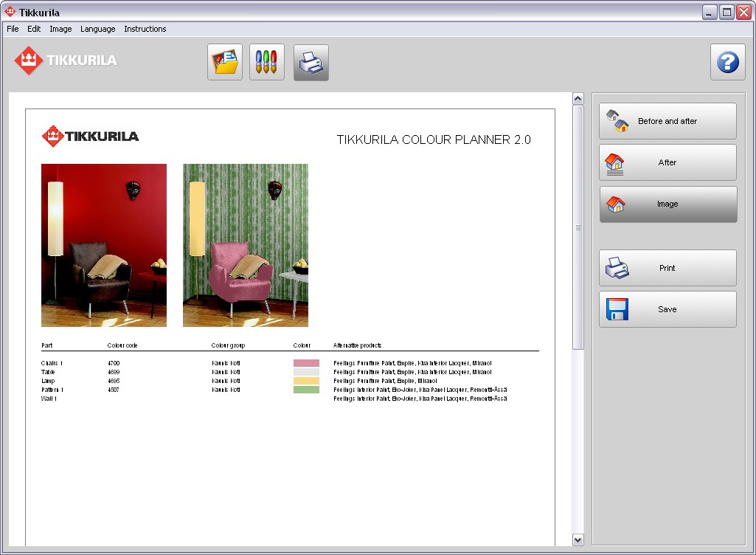Screen dimensions: 756x555
Task: Minimize the Tikkurila window
Action: 710,12
